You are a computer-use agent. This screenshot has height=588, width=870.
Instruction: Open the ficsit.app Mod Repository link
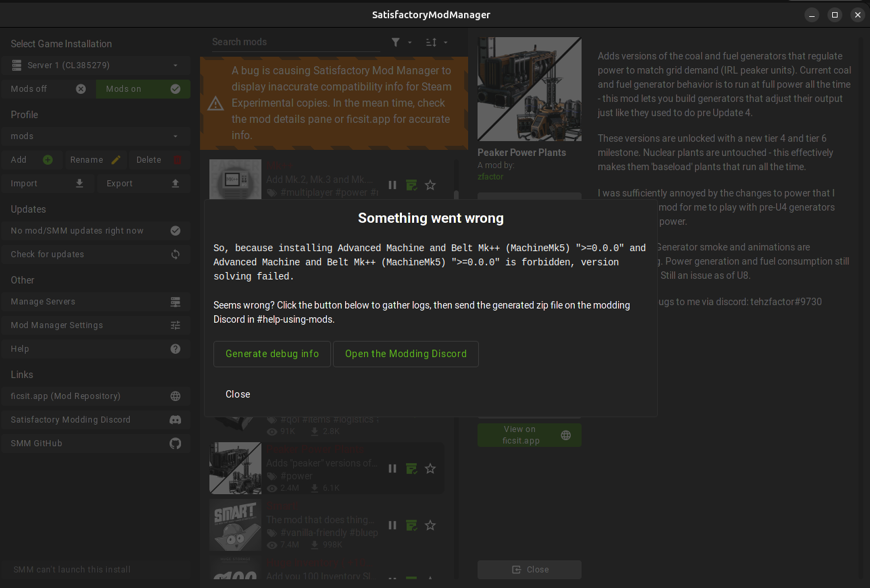click(95, 396)
